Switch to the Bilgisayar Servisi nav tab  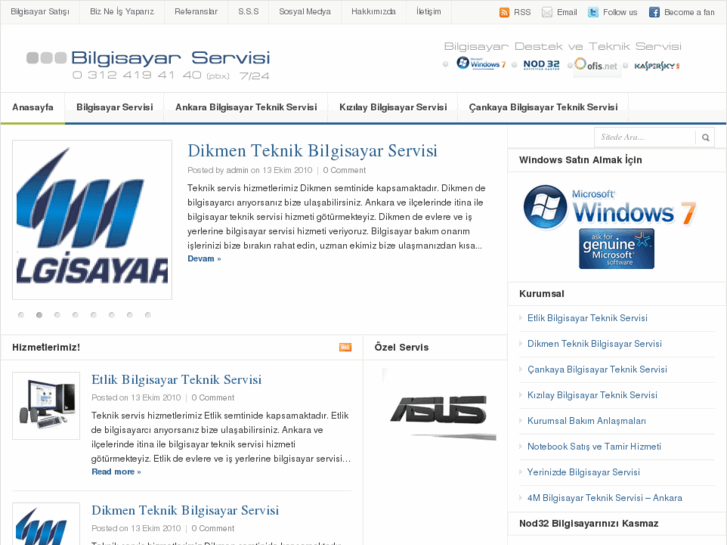115,108
